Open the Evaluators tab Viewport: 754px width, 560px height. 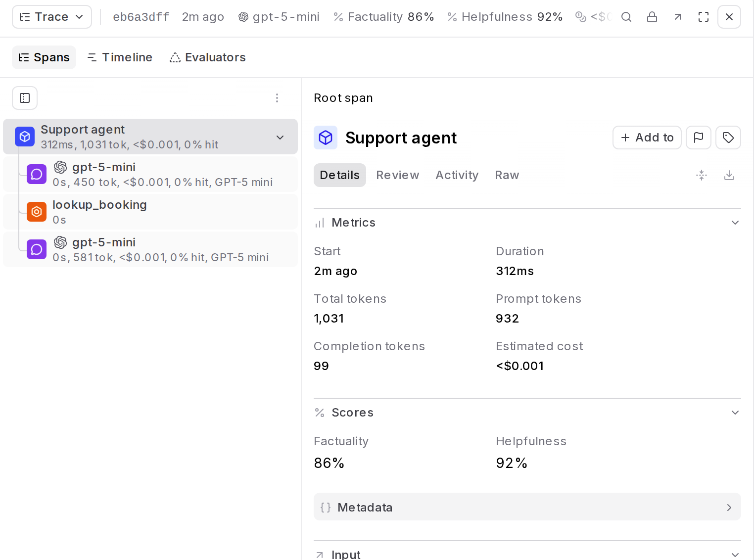point(208,57)
